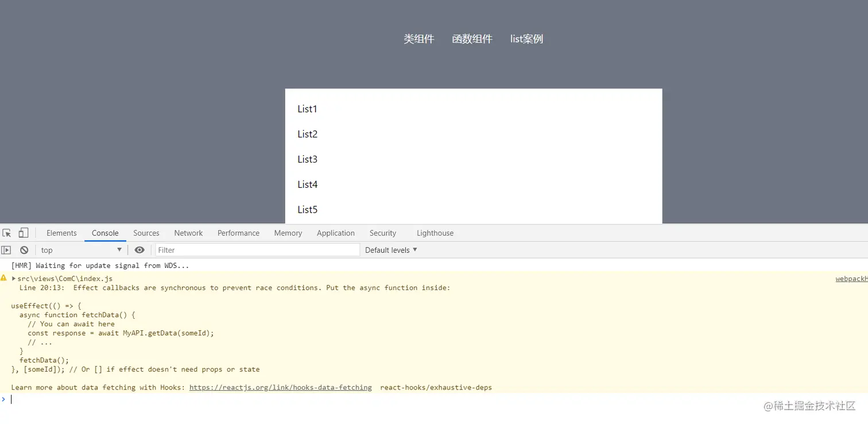
Task: Clear the console with the ban icon
Action: click(24, 250)
